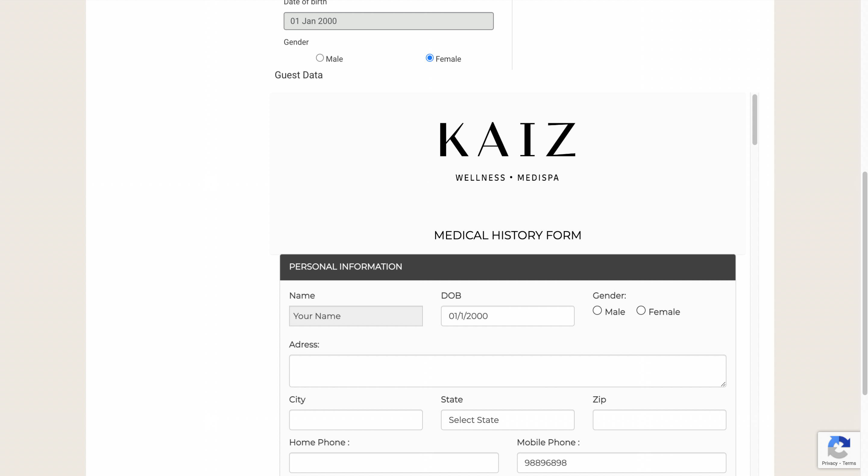
Task: Click the Your Name input field
Action: click(x=356, y=316)
